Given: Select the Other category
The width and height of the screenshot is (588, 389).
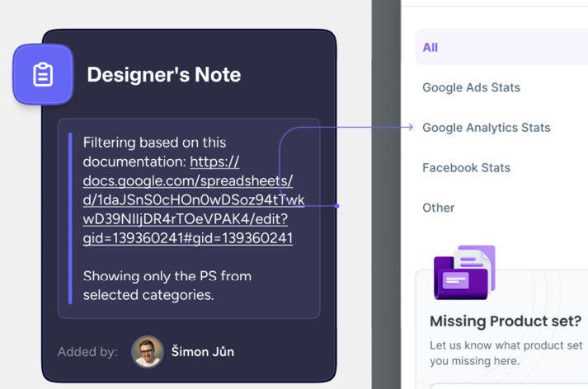Looking at the screenshot, I should pyautogui.click(x=439, y=208).
